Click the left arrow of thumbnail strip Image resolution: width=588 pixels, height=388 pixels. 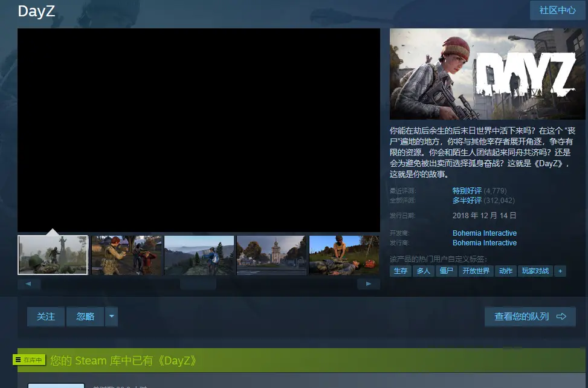point(29,284)
